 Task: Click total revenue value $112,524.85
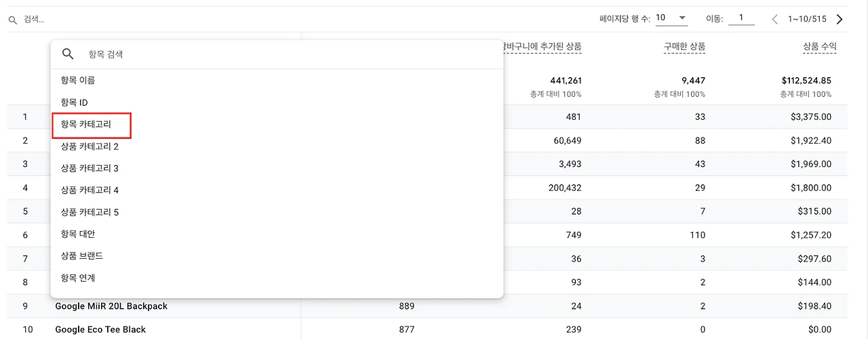806,81
